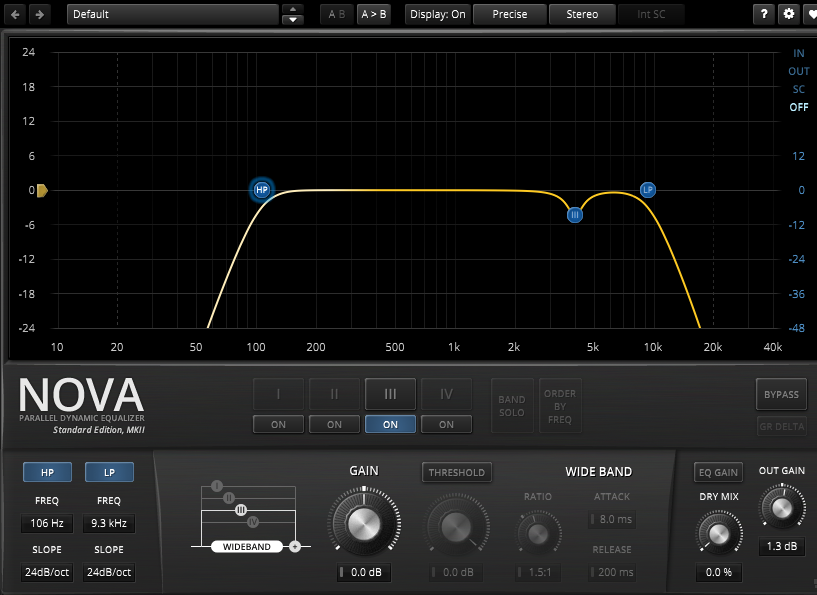Click the yellow zero dB level marker

click(42, 191)
